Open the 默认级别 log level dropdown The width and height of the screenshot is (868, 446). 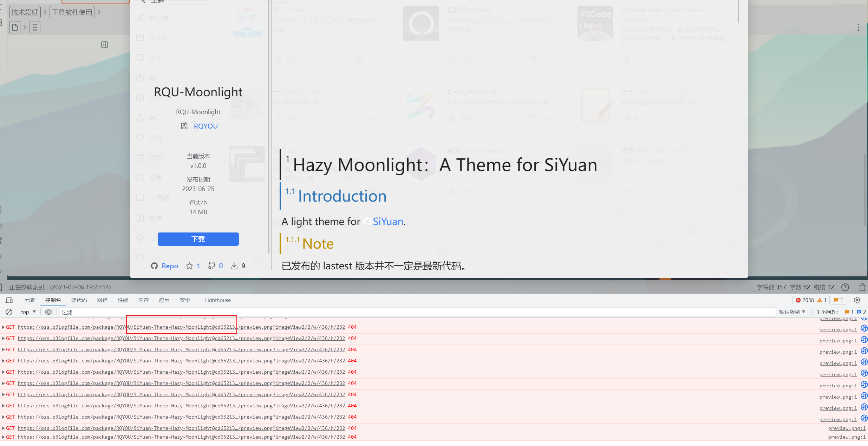pyautogui.click(x=791, y=312)
